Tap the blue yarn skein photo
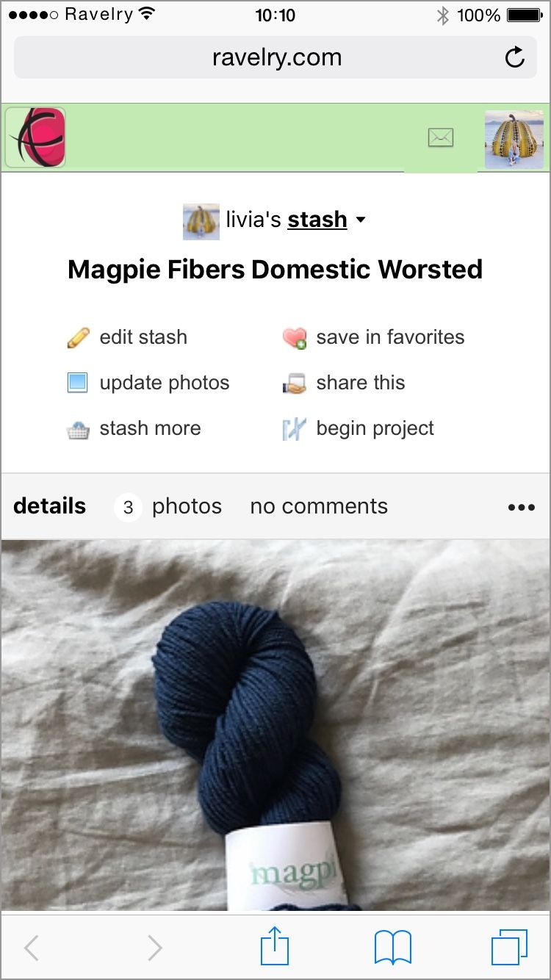The image size is (551, 980). tap(275, 726)
